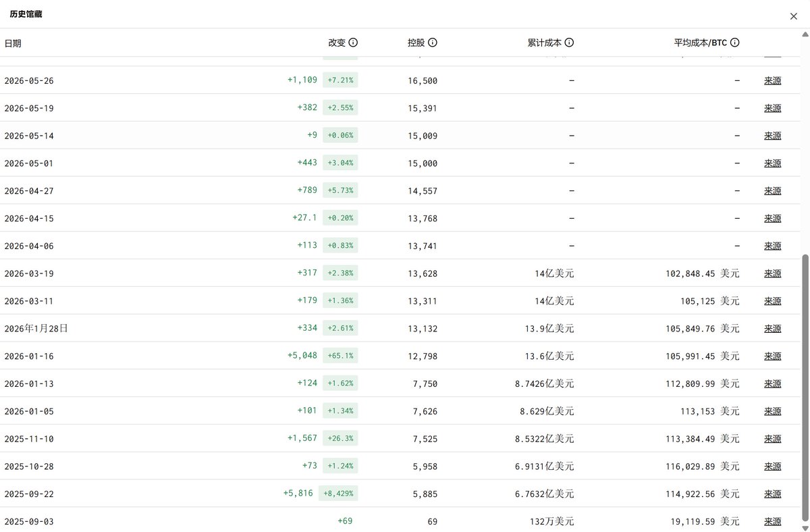Click the average cost 19,119.59 美元
This screenshot has height=532, width=810.
coord(705,522)
